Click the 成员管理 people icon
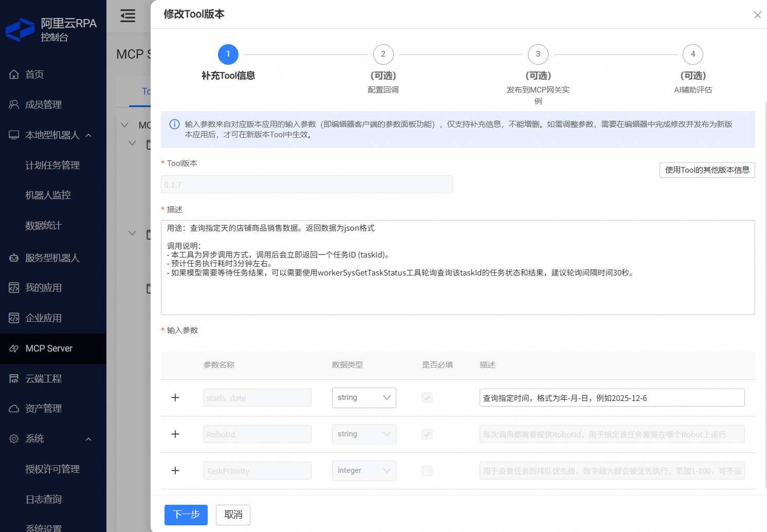 14,105
